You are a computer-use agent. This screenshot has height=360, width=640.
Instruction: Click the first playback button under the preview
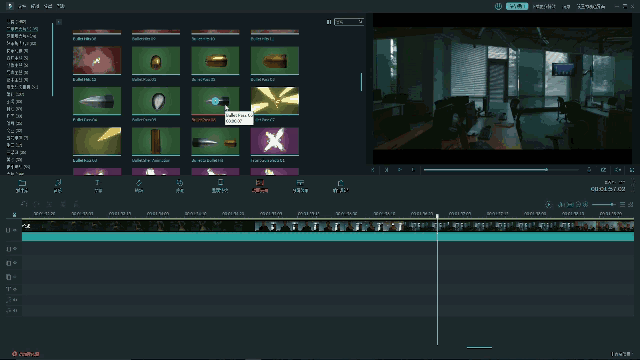(373, 170)
